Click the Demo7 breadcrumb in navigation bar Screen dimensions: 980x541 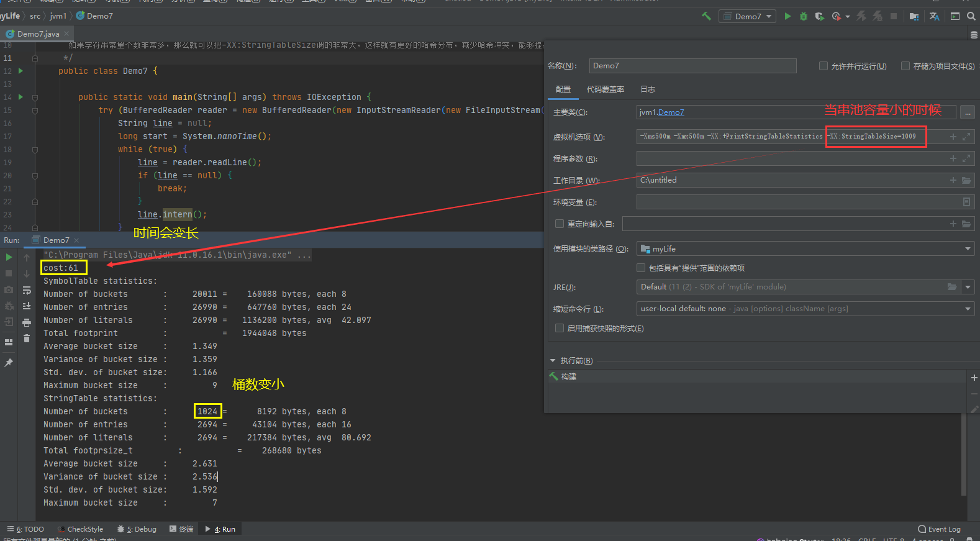tap(94, 16)
